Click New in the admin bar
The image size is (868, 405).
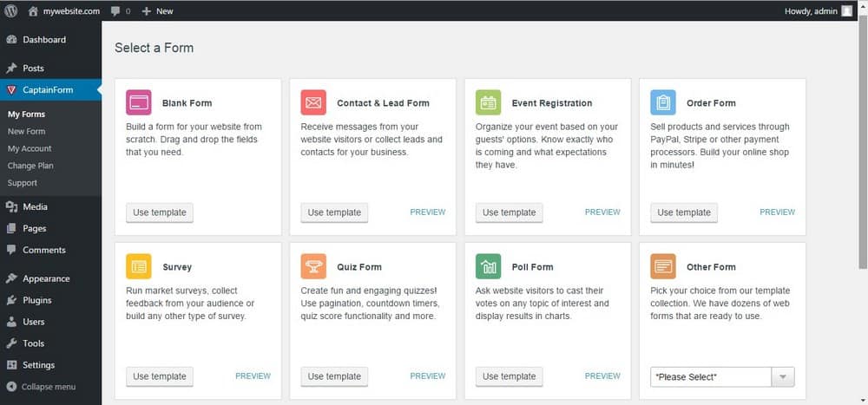[x=164, y=11]
